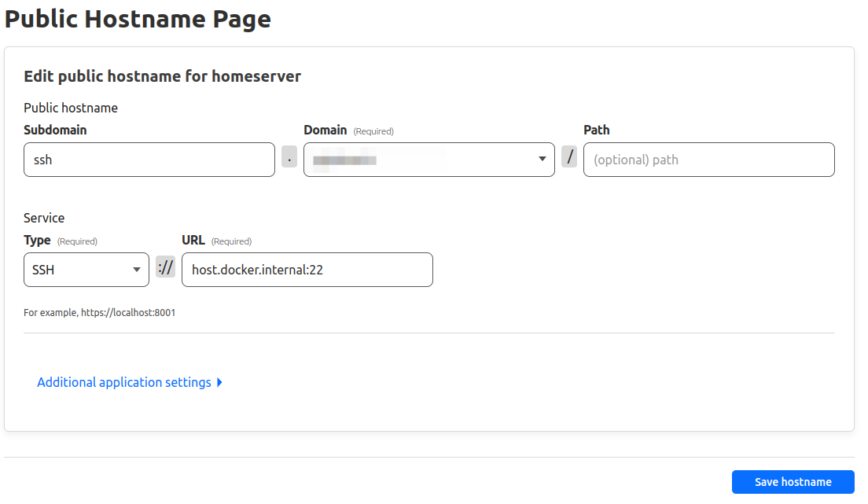Click the Additional application settings link
Screen dimensions: 868x504
tap(123, 382)
